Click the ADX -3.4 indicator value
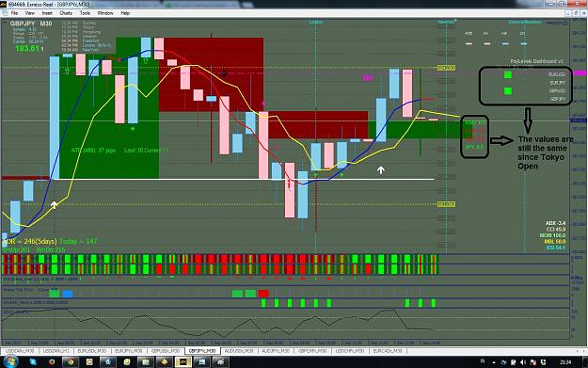The image size is (588, 368). tap(555, 223)
